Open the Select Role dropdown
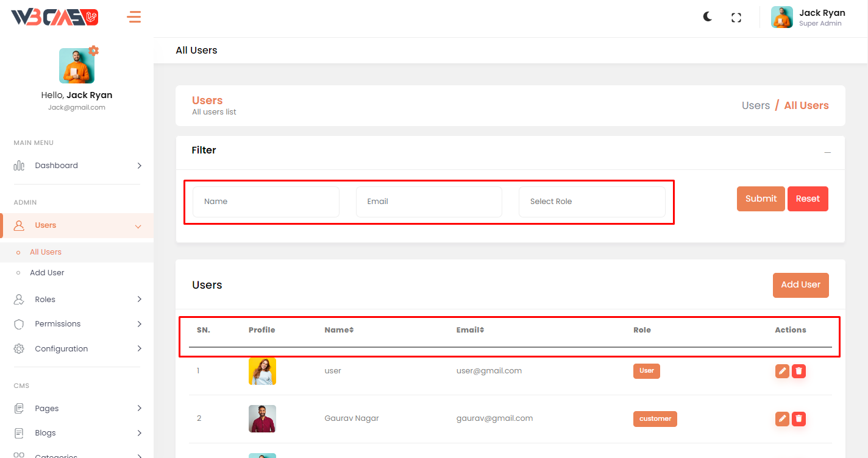This screenshot has width=868, height=458. (592, 202)
